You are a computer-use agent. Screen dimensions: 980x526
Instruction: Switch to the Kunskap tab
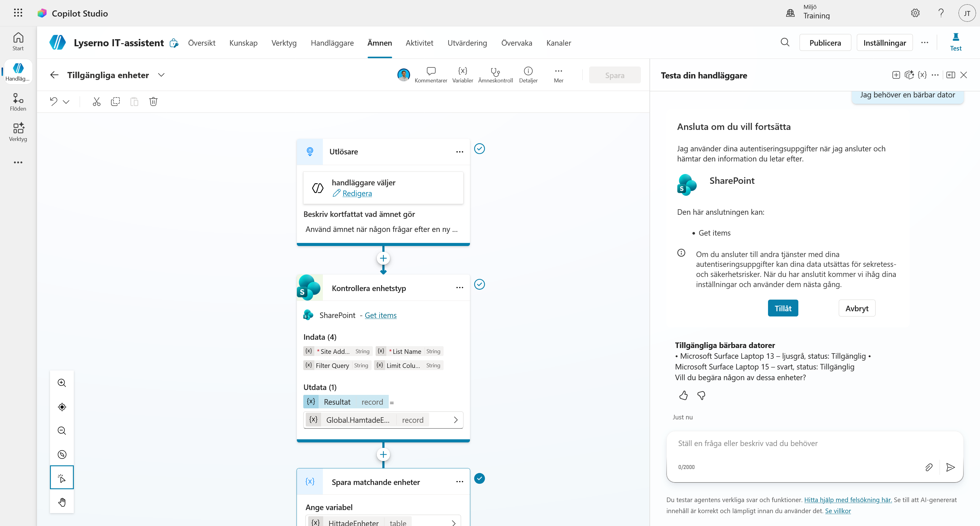coord(243,43)
